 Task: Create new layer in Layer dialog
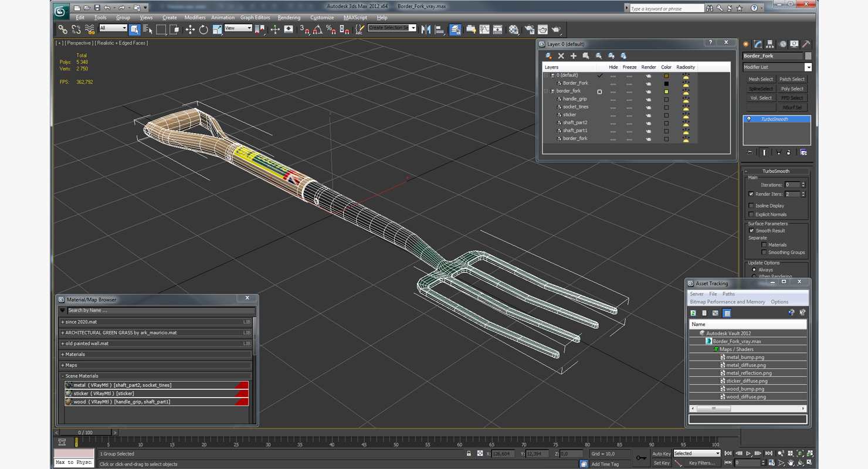pos(549,56)
